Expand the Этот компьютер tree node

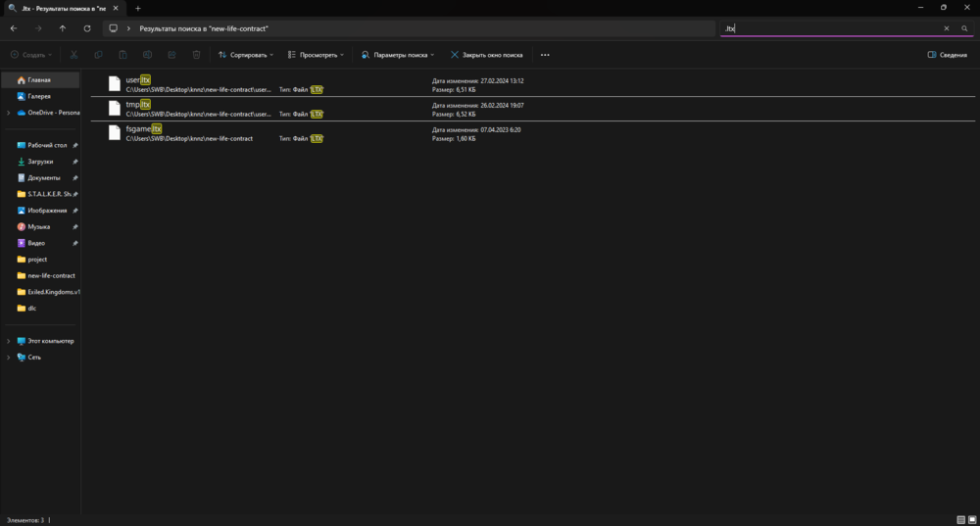pos(9,341)
